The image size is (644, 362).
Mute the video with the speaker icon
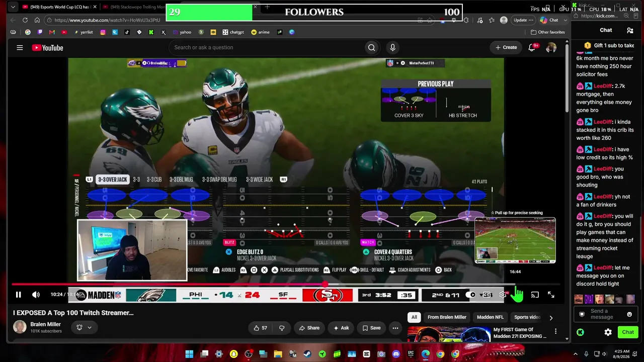(x=36, y=295)
